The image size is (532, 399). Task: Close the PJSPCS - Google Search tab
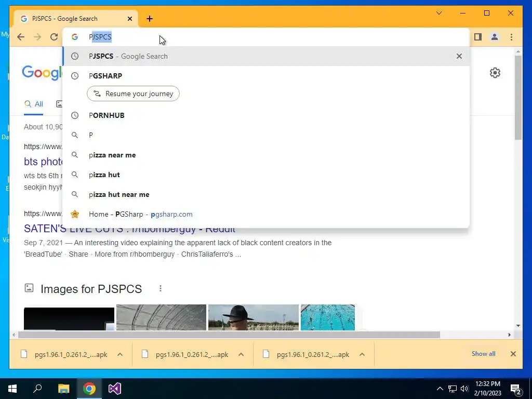[x=129, y=19]
